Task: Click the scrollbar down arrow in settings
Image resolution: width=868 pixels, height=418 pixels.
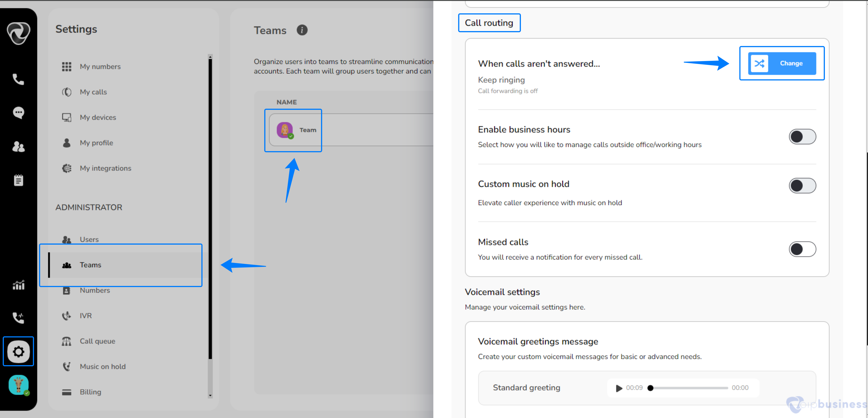Action: coord(210,396)
